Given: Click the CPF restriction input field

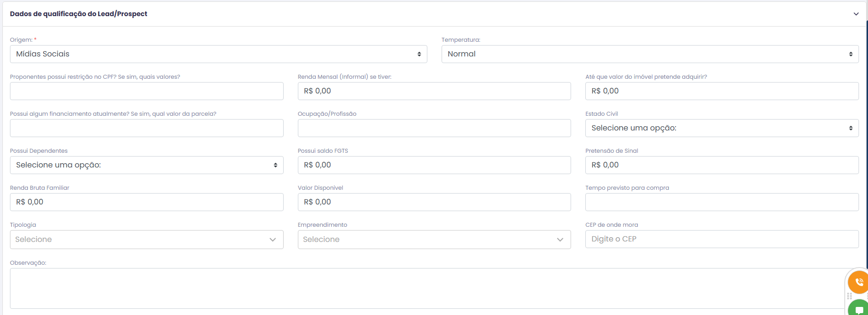Looking at the screenshot, I should (x=147, y=91).
